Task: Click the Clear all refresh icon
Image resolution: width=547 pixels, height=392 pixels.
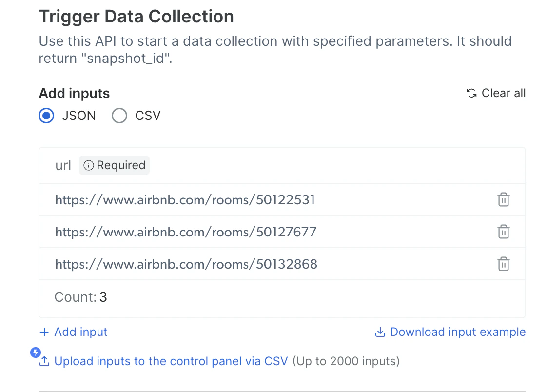Action: tap(471, 93)
